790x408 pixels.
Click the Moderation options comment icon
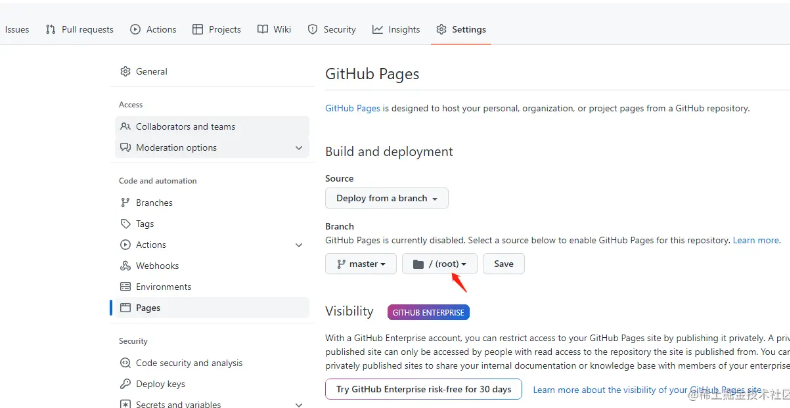point(125,148)
